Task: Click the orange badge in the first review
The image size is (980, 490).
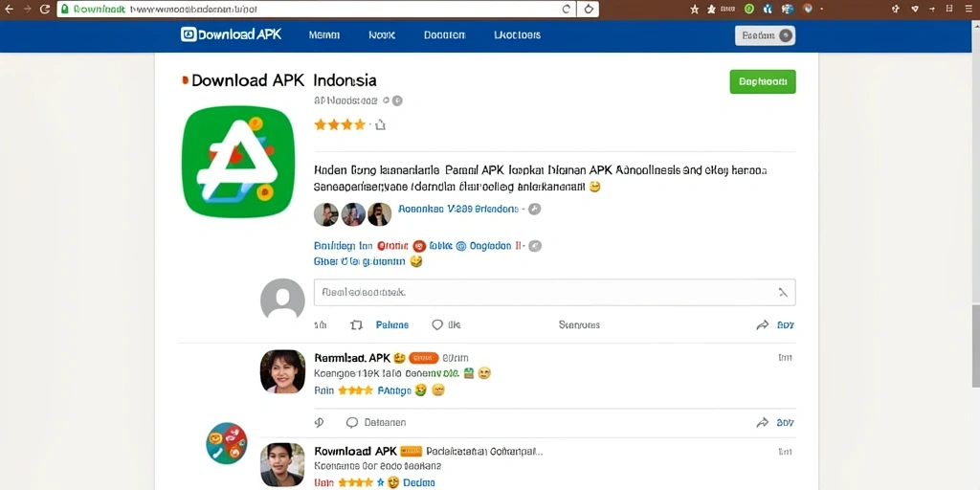Action: click(x=423, y=358)
